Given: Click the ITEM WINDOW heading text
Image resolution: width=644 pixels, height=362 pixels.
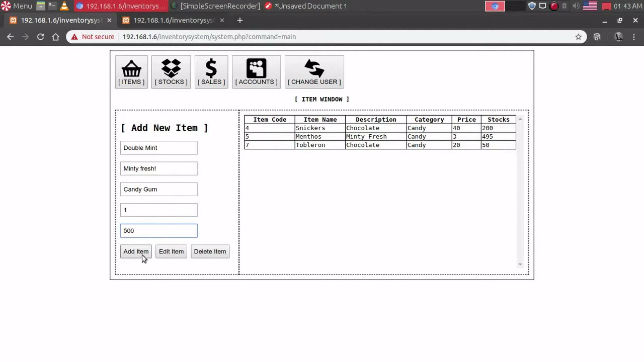Looking at the screenshot, I should tap(322, 100).
